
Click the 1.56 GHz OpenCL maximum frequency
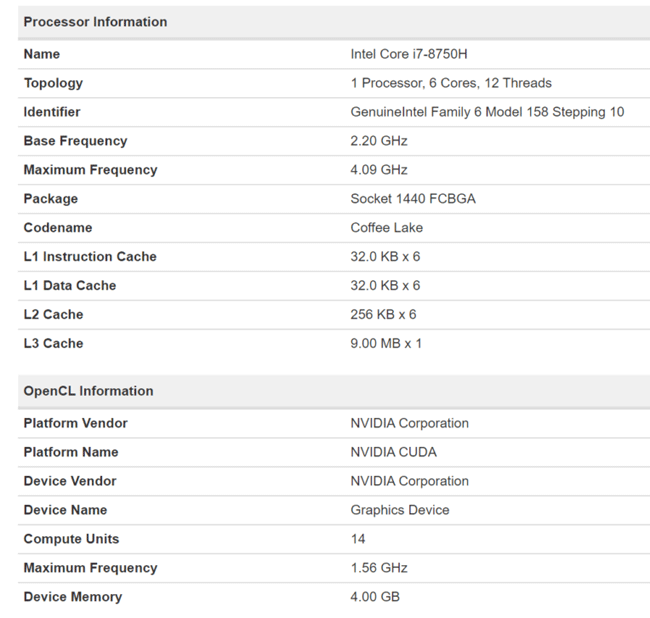379,568
